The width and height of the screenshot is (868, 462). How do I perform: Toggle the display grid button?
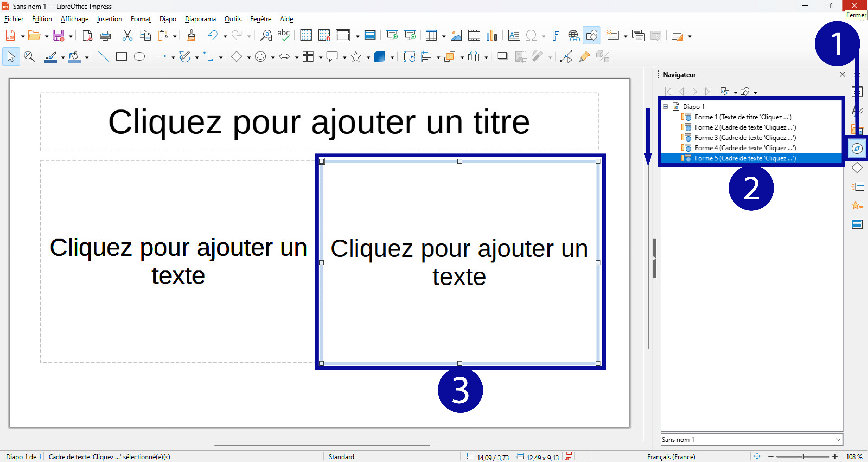306,35
